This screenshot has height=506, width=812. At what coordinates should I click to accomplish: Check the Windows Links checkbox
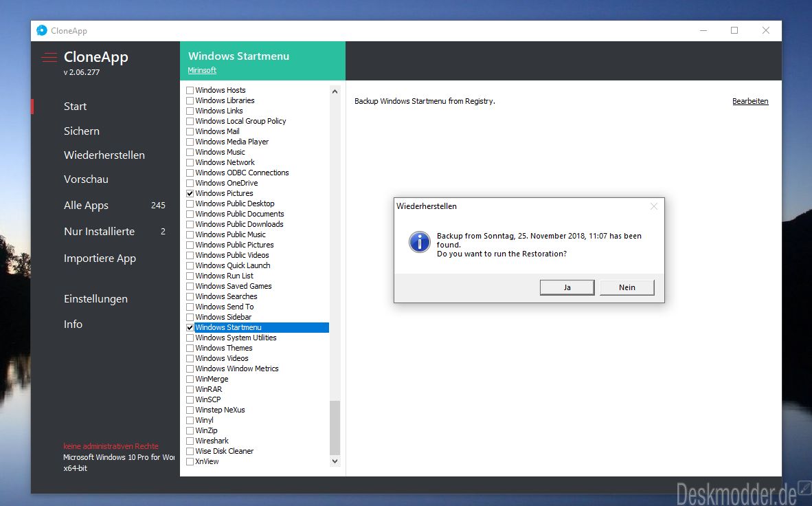tap(190, 111)
